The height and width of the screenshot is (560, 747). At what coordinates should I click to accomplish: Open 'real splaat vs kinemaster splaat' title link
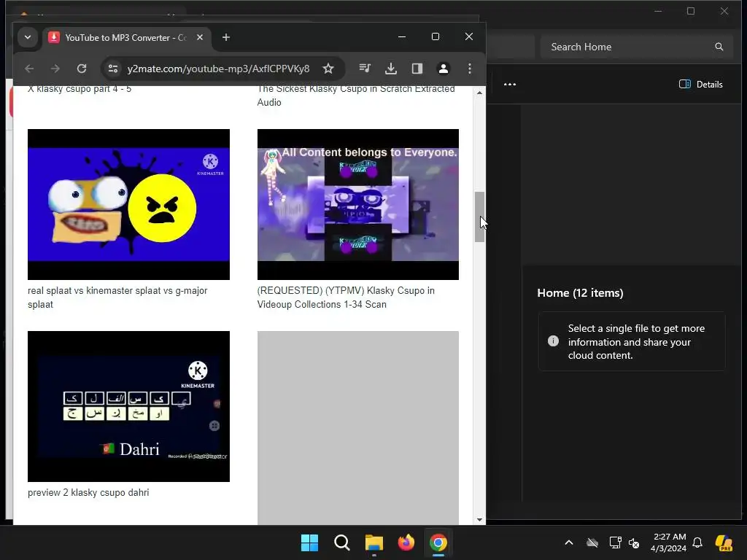click(117, 297)
